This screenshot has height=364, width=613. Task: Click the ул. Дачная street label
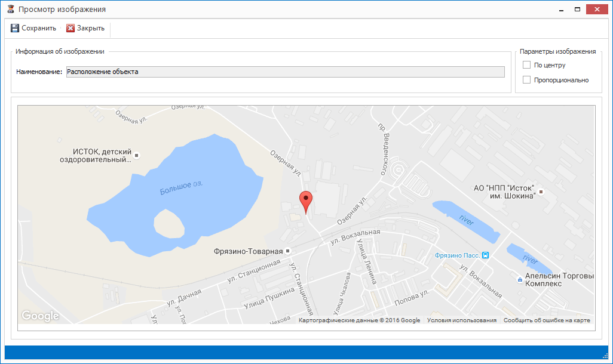[x=184, y=298]
